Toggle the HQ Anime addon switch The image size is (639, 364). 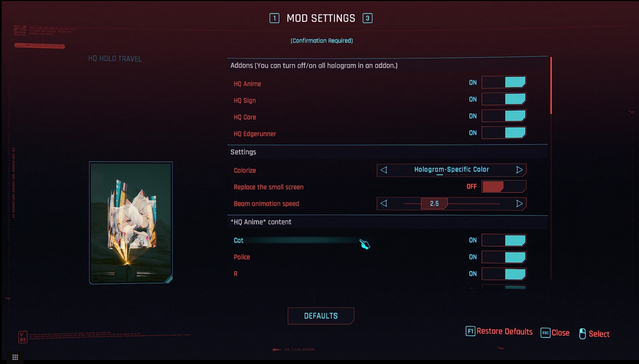pyautogui.click(x=504, y=82)
